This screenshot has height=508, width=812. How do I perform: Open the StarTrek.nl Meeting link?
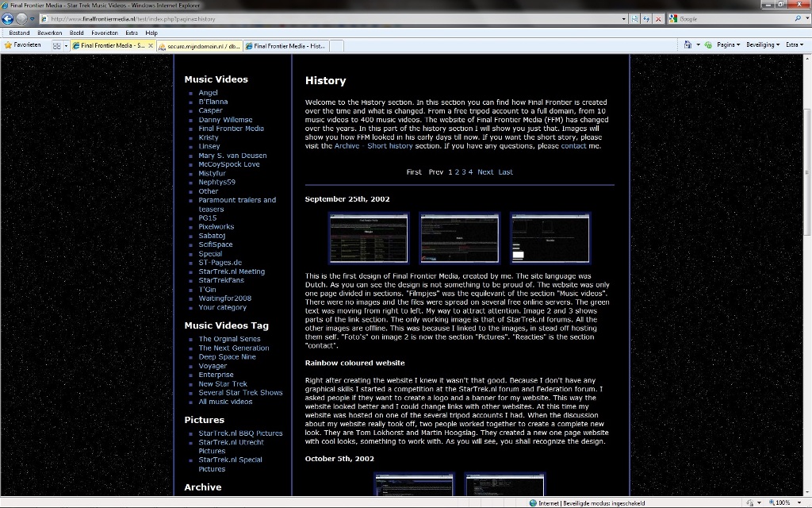[x=232, y=271]
